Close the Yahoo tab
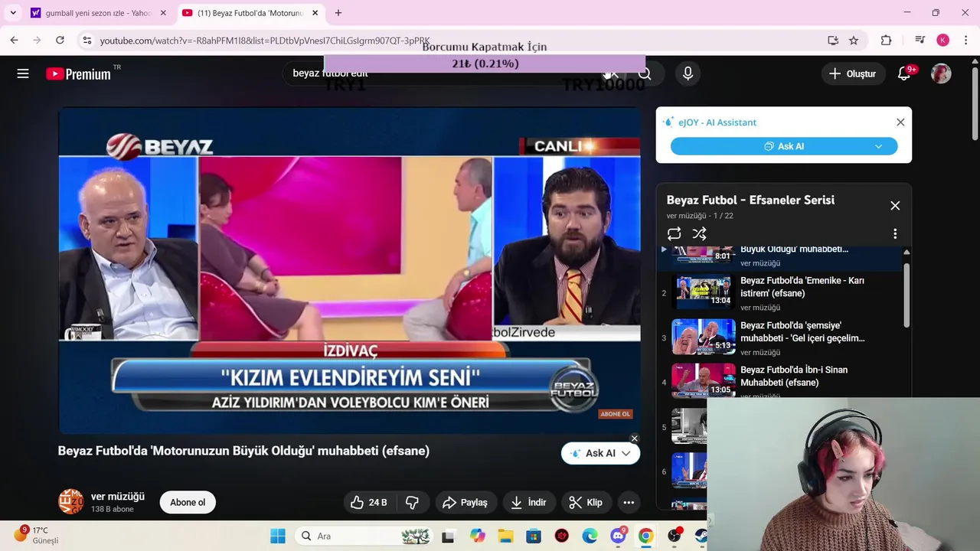The width and height of the screenshot is (980, 551). [x=163, y=13]
